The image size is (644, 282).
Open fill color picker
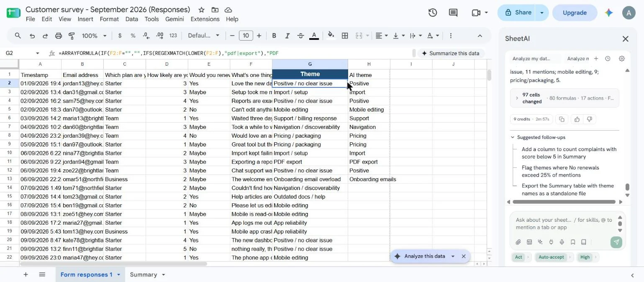pyautogui.click(x=331, y=36)
